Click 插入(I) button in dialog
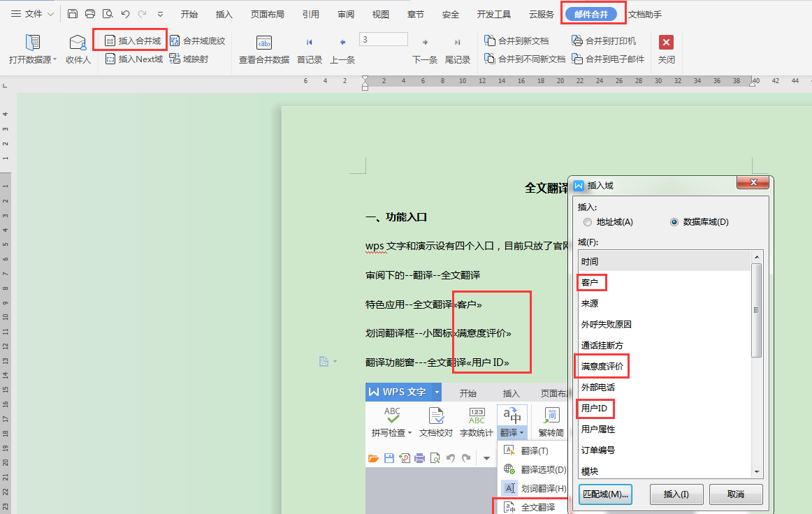 [676, 494]
